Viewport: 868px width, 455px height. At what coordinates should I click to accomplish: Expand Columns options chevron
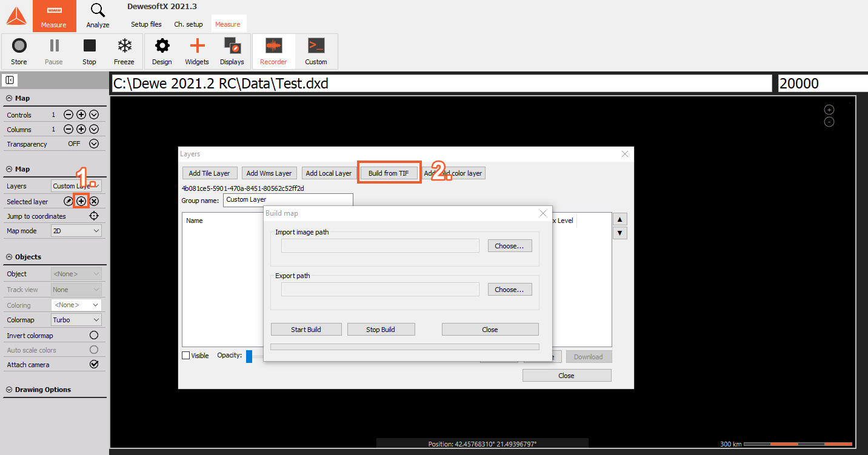(94, 129)
